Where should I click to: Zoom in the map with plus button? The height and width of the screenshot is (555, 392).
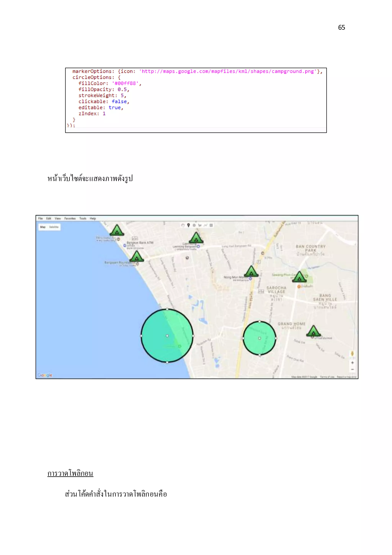point(352,363)
